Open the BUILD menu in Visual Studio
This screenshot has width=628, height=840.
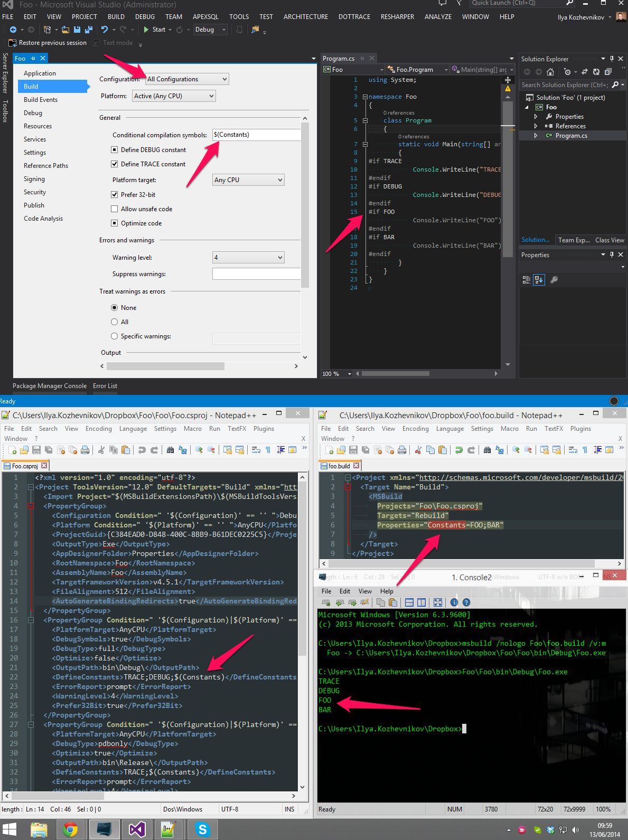116,17
